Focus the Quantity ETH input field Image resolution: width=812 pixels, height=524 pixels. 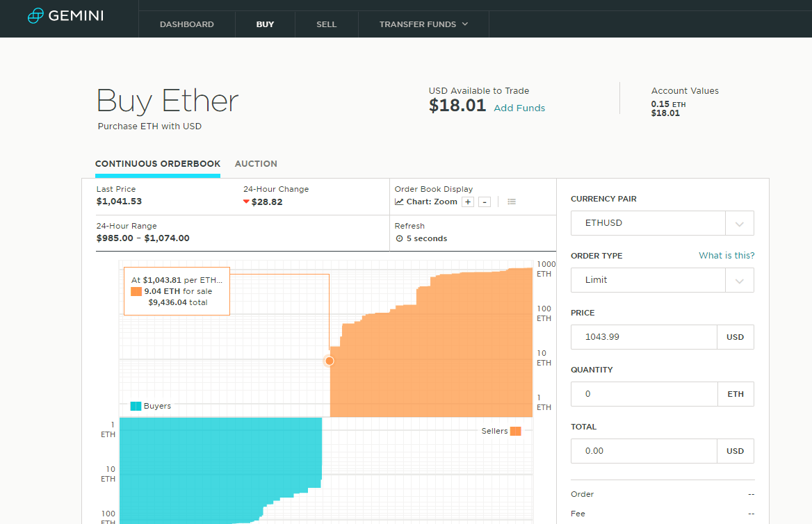click(644, 394)
